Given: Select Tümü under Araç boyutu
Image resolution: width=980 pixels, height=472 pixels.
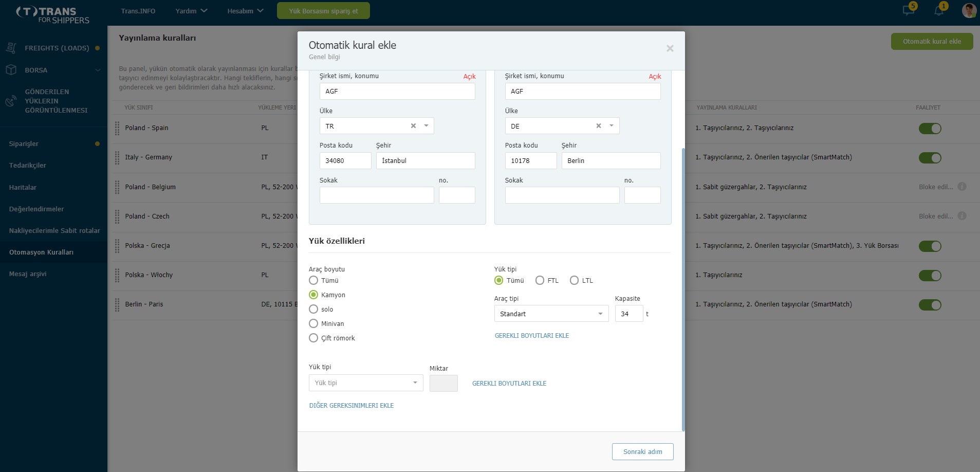Looking at the screenshot, I should [x=313, y=280].
